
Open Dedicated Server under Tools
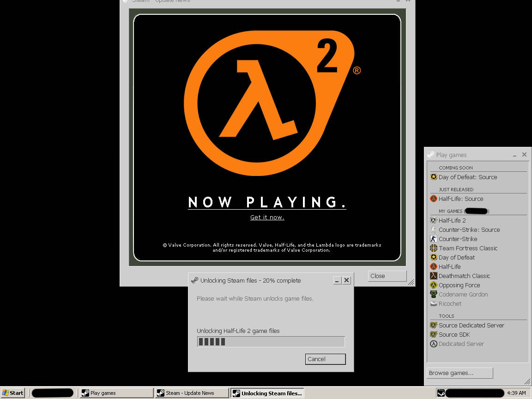(461, 344)
